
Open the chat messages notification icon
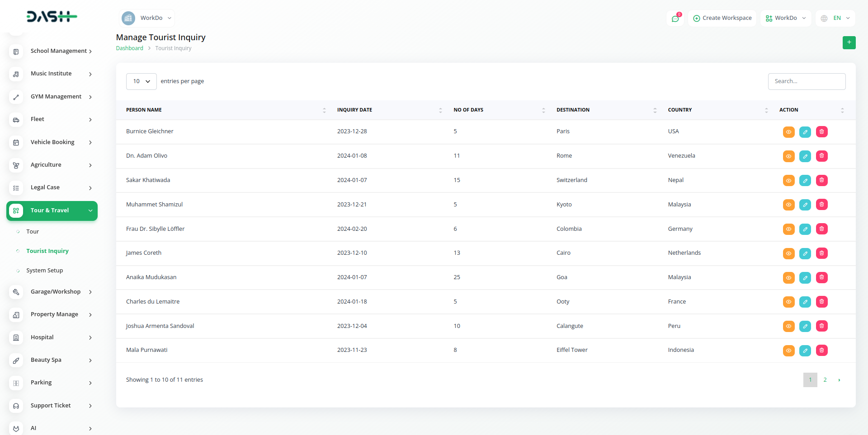coord(675,19)
